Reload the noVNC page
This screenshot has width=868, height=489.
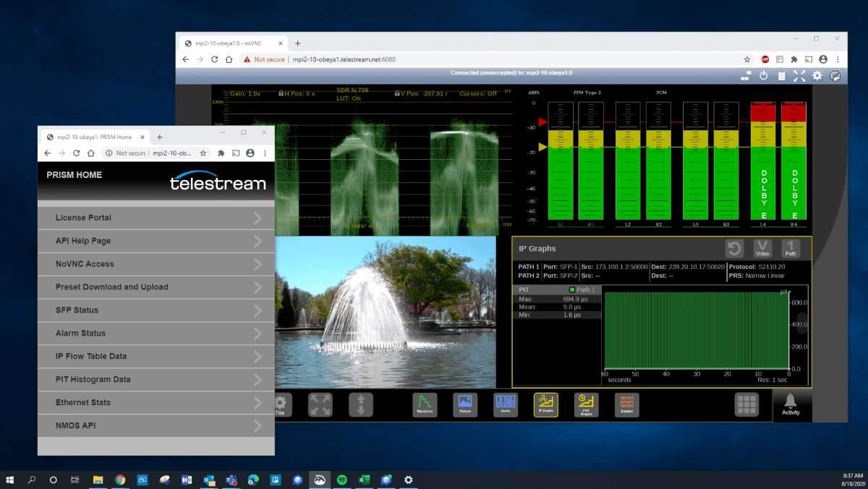point(215,59)
